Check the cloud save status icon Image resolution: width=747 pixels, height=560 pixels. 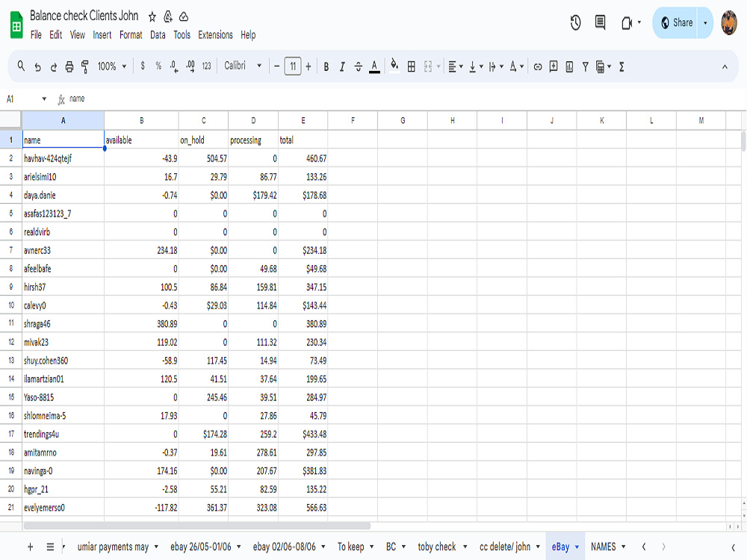point(184,17)
